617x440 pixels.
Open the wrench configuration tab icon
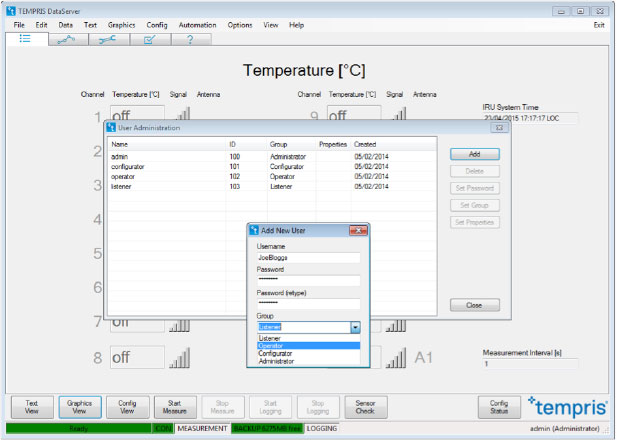point(108,39)
